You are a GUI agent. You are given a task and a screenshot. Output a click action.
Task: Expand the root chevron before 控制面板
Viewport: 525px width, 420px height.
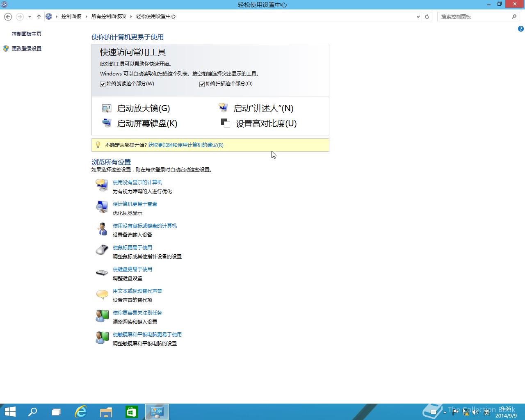point(57,16)
